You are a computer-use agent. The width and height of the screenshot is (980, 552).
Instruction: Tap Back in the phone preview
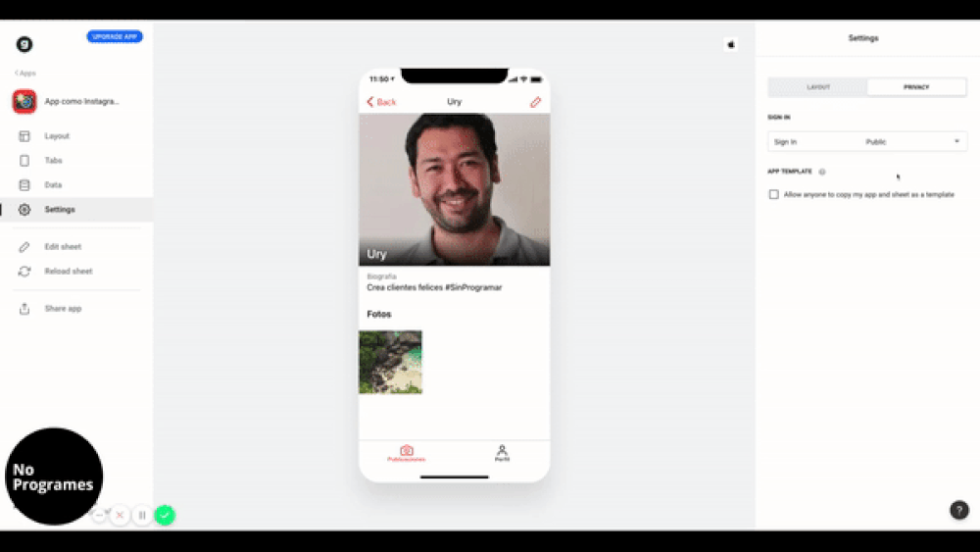click(381, 102)
